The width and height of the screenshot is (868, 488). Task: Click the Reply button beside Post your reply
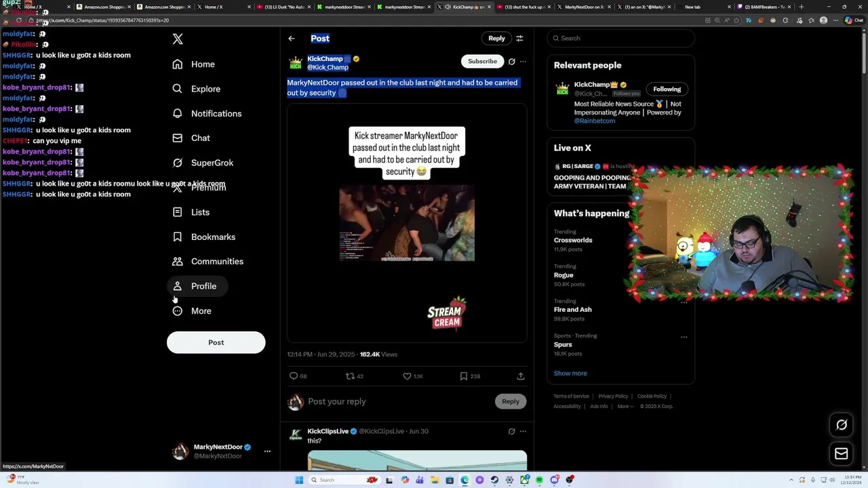[x=510, y=401]
